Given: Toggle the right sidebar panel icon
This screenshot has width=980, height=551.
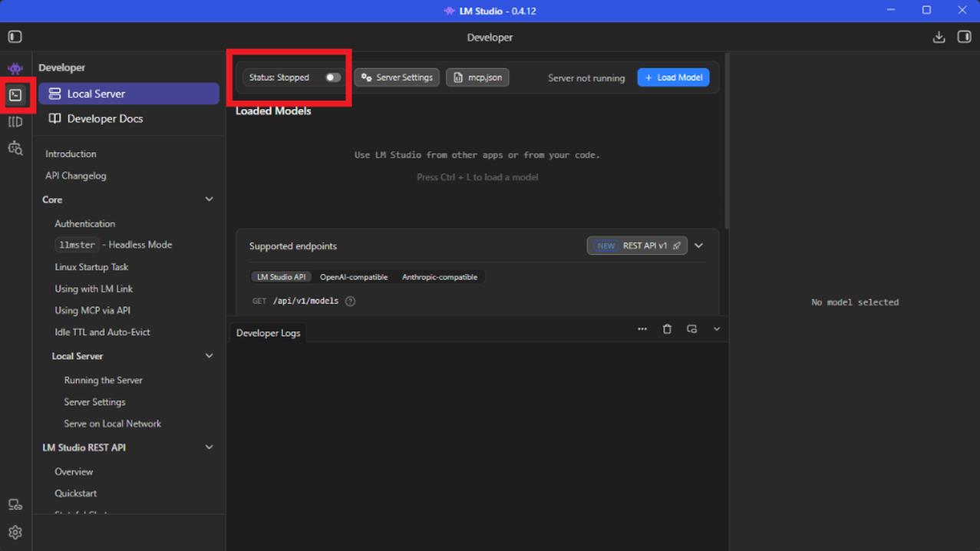Looking at the screenshot, I should (965, 37).
